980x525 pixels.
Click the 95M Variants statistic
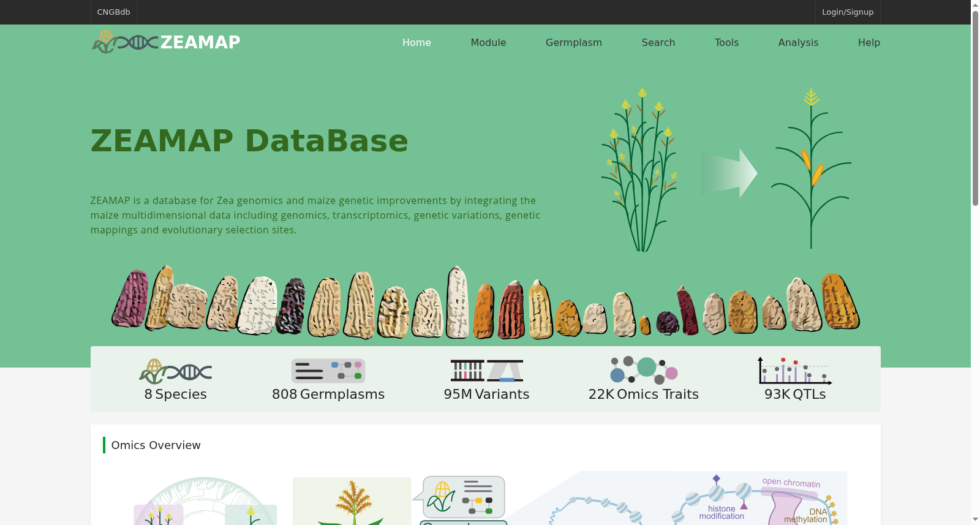click(486, 394)
